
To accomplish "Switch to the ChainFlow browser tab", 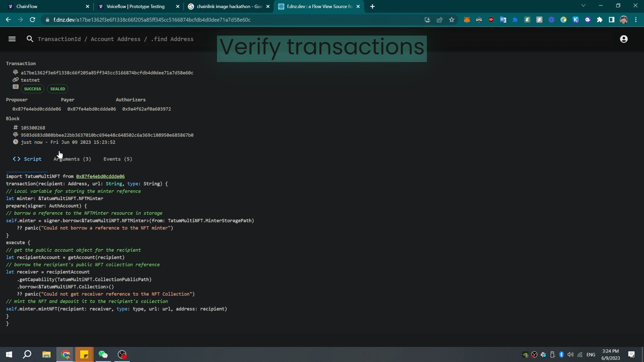I will [47, 6].
